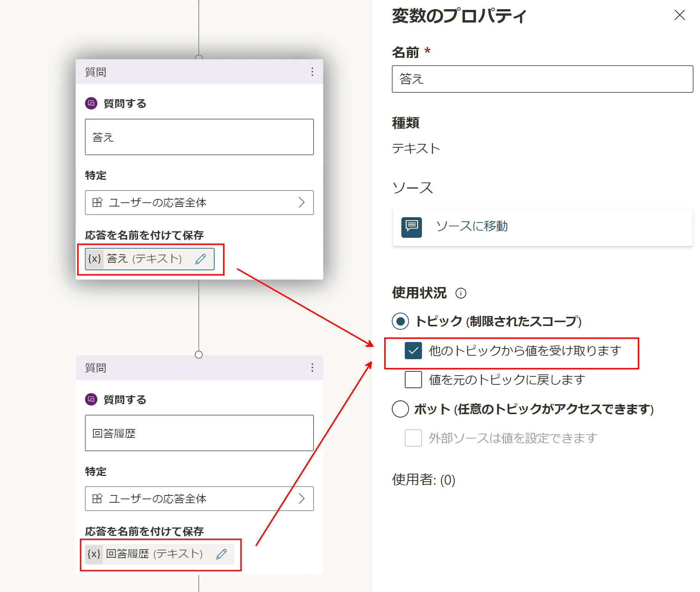Click {x} icon on 答え variable

[x=94, y=259]
